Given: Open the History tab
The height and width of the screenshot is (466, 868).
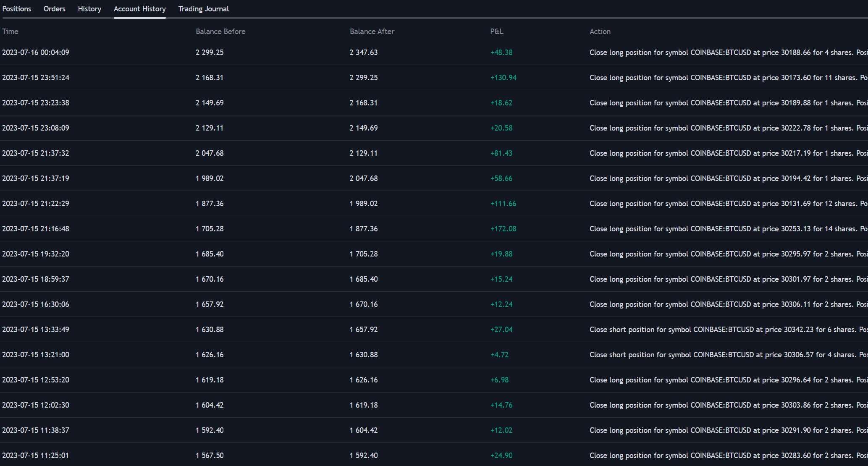Looking at the screenshot, I should tap(89, 9).
